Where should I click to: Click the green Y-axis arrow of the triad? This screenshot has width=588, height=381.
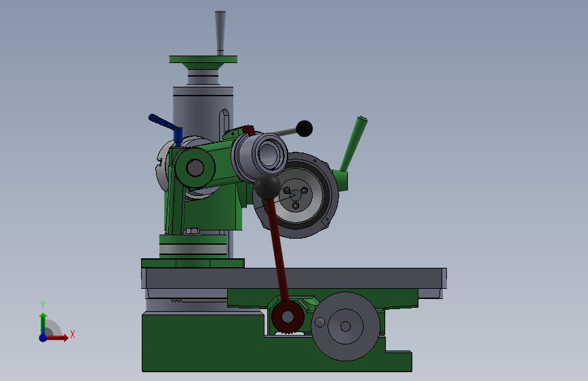[43, 323]
